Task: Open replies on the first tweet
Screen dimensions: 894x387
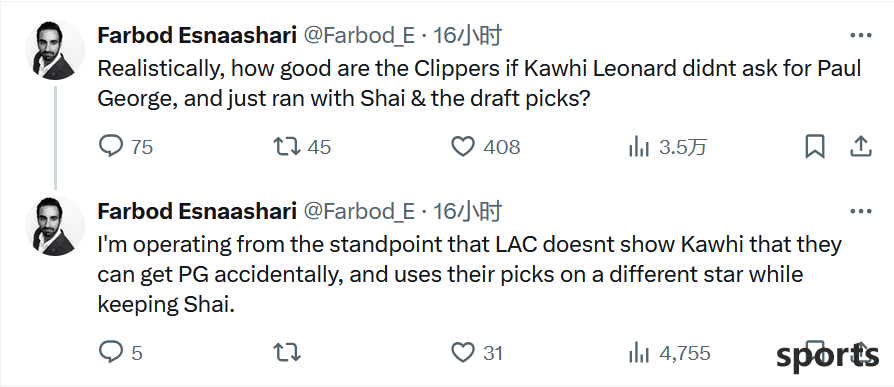Action: pos(126,148)
